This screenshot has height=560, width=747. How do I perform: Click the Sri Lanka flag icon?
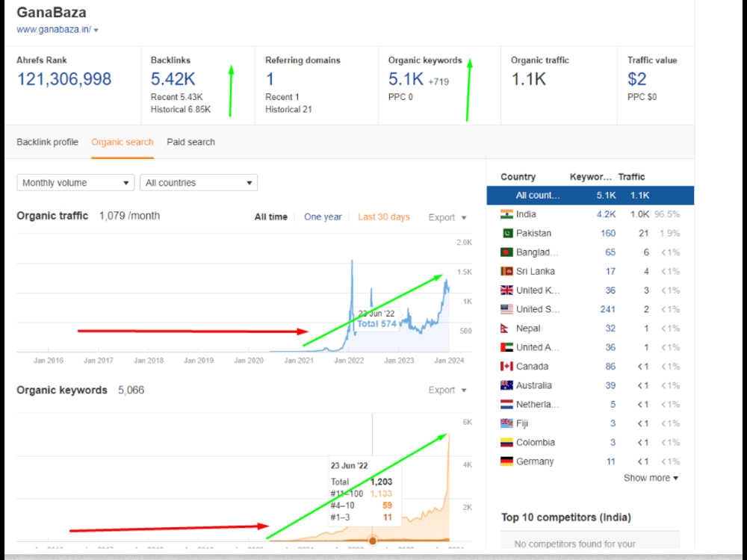click(x=506, y=272)
